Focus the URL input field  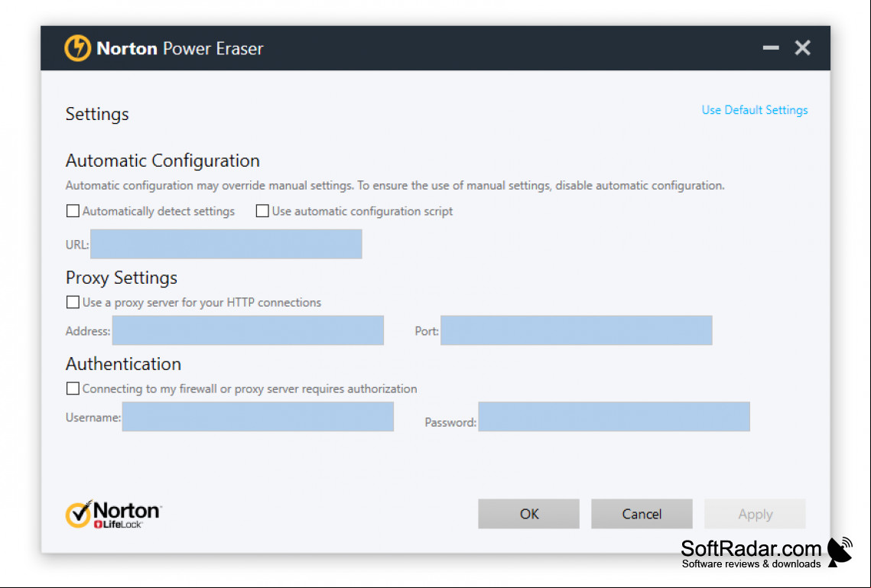pyautogui.click(x=226, y=244)
